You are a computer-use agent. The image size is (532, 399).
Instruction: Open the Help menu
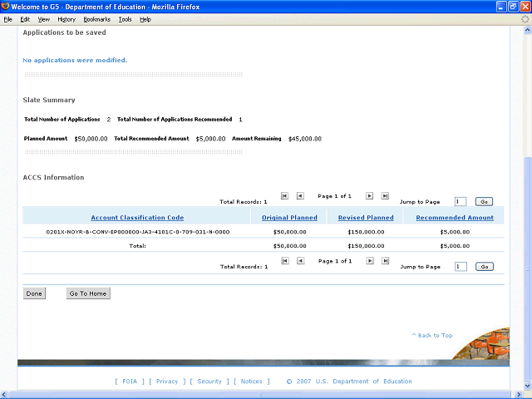tap(145, 19)
